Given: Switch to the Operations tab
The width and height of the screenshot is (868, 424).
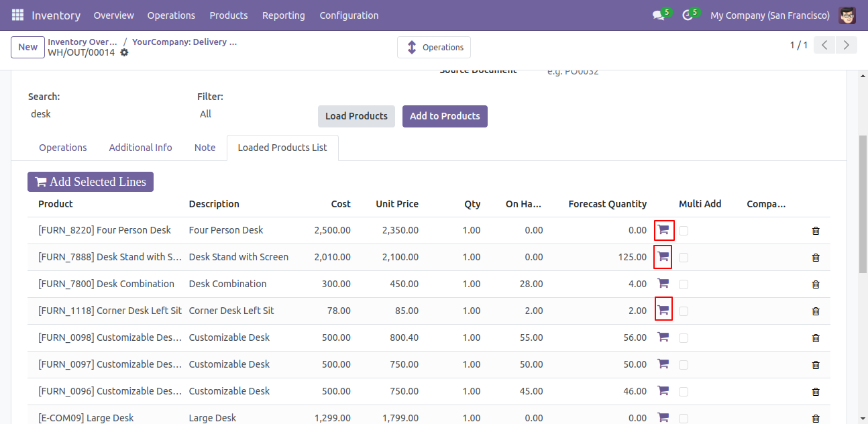Looking at the screenshot, I should [x=63, y=148].
